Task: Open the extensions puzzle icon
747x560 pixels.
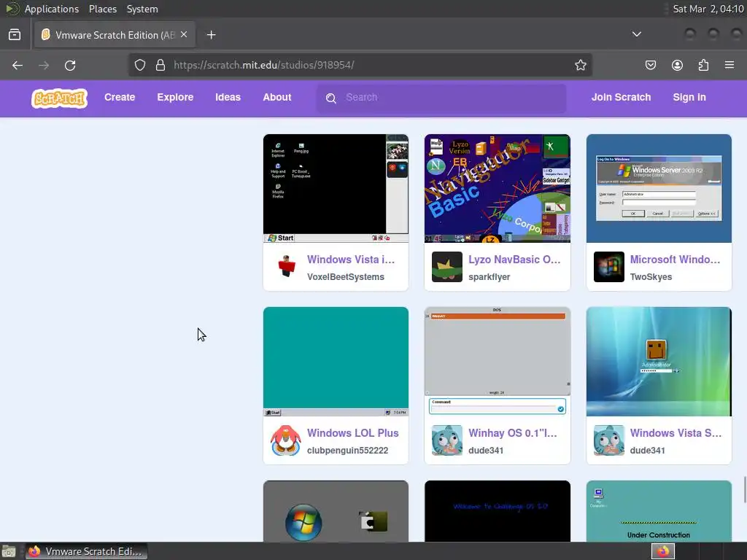Action: (x=703, y=65)
